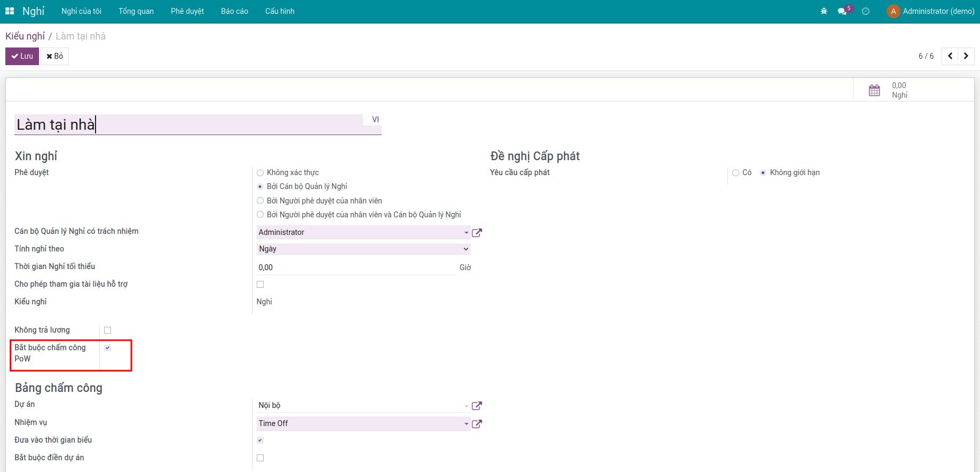The height and width of the screenshot is (472, 980).
Task: Open external link for Administrator field
Action: click(477, 233)
